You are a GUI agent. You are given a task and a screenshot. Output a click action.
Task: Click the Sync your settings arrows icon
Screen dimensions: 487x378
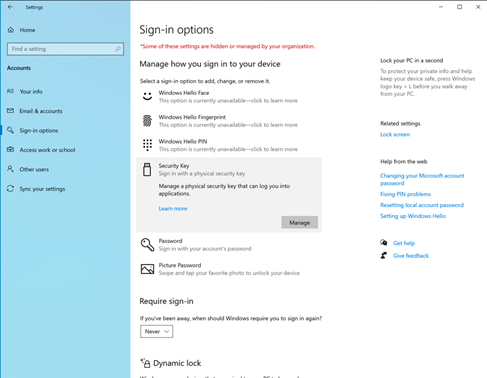point(10,189)
